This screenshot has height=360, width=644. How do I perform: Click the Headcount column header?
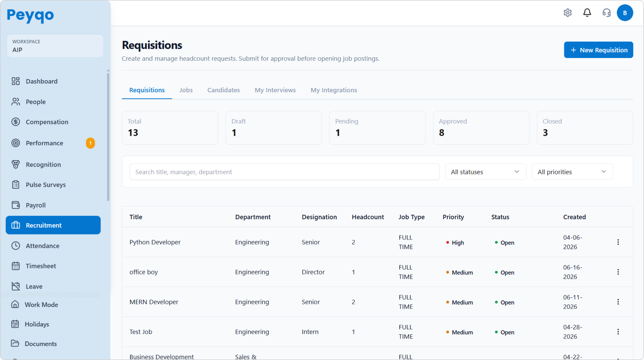[x=368, y=217]
